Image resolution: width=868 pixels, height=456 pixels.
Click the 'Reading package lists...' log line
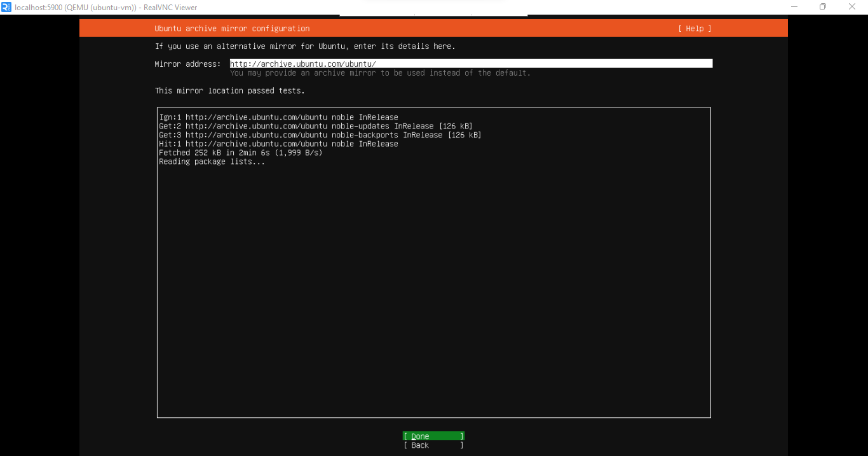(x=212, y=162)
